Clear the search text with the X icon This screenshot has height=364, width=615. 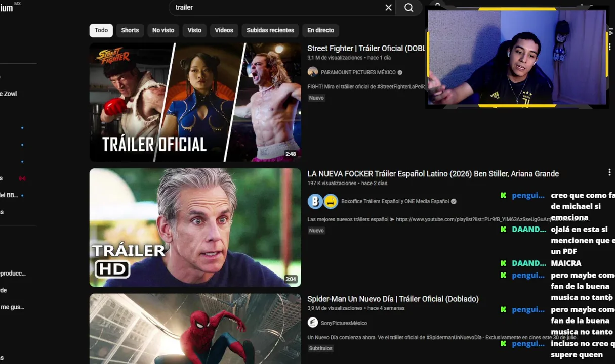pos(388,8)
